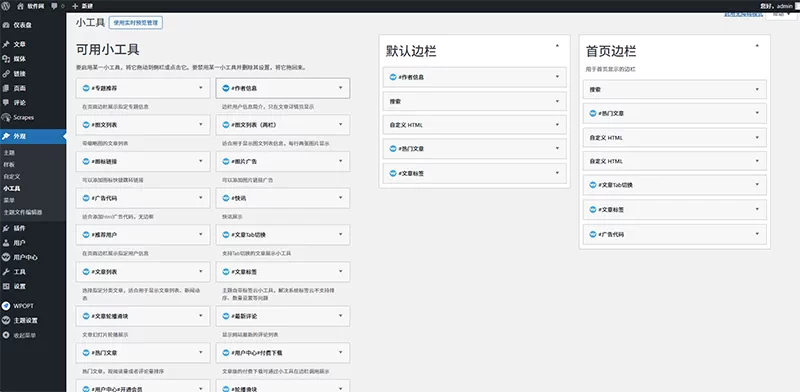Viewport: 800px width, 392px height.
Task: Expand the 搜索 widget arrow in 默认边栏
Action: (x=557, y=101)
